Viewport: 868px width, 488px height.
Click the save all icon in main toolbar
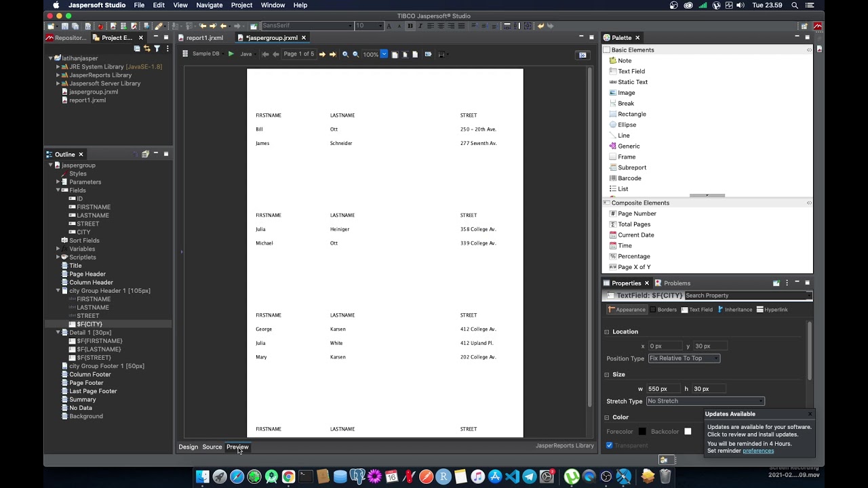(75, 26)
